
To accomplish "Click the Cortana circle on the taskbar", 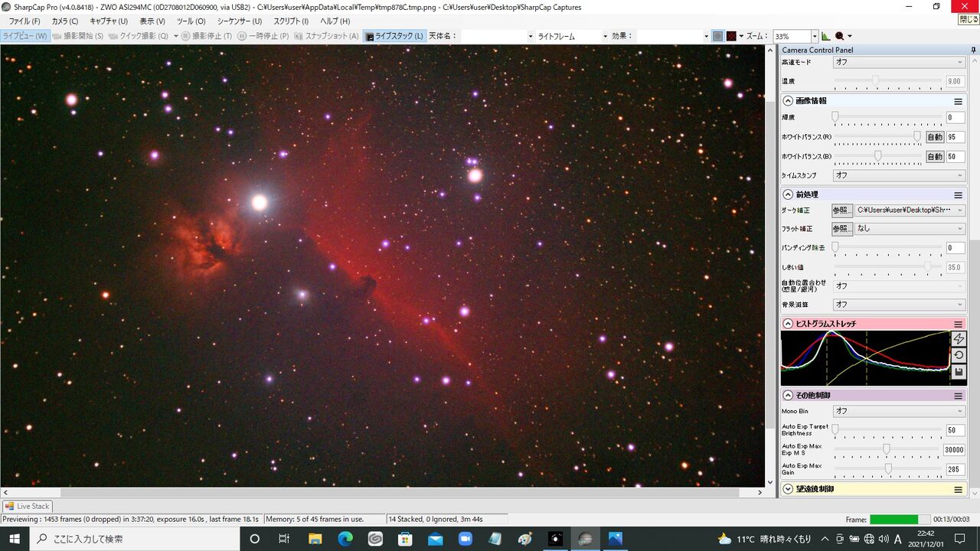I will (255, 539).
